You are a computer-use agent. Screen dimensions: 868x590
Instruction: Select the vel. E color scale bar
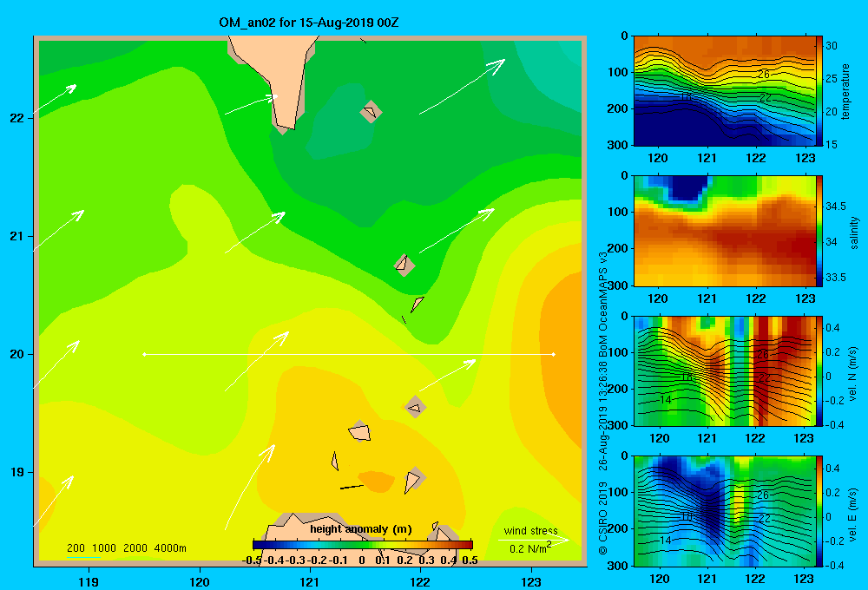click(x=819, y=511)
